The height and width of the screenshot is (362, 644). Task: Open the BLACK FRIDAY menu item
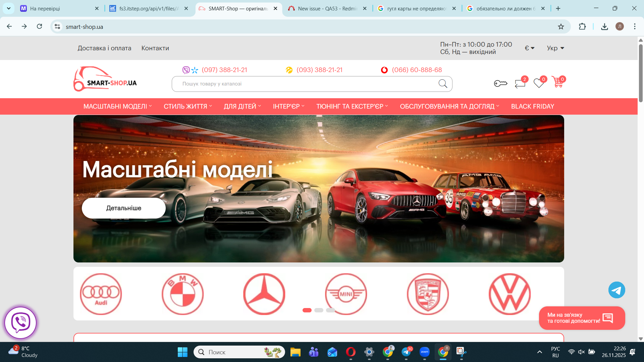(532, 106)
